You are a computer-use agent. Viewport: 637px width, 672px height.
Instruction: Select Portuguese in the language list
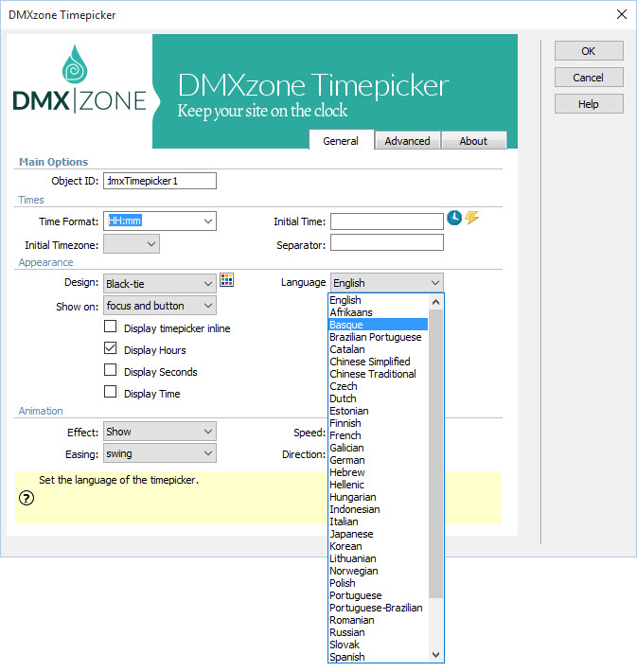[379, 595]
